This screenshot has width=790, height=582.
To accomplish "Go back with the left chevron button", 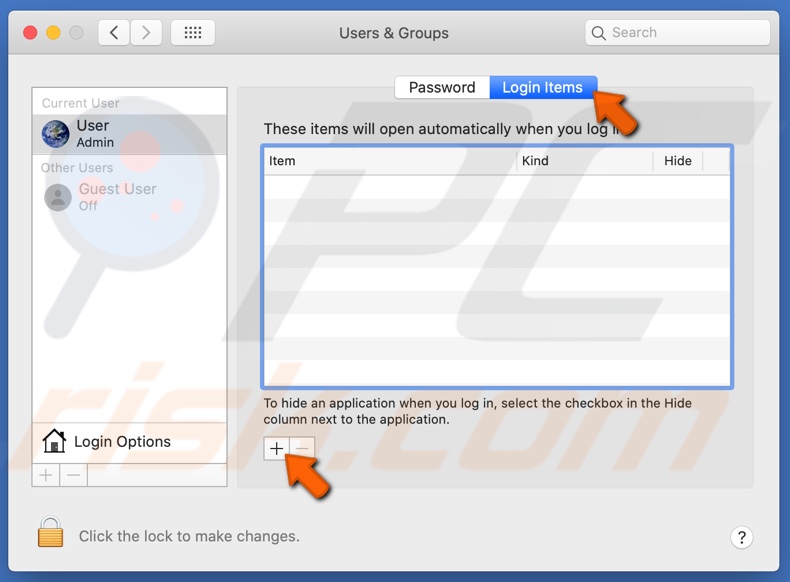I will pyautogui.click(x=114, y=33).
